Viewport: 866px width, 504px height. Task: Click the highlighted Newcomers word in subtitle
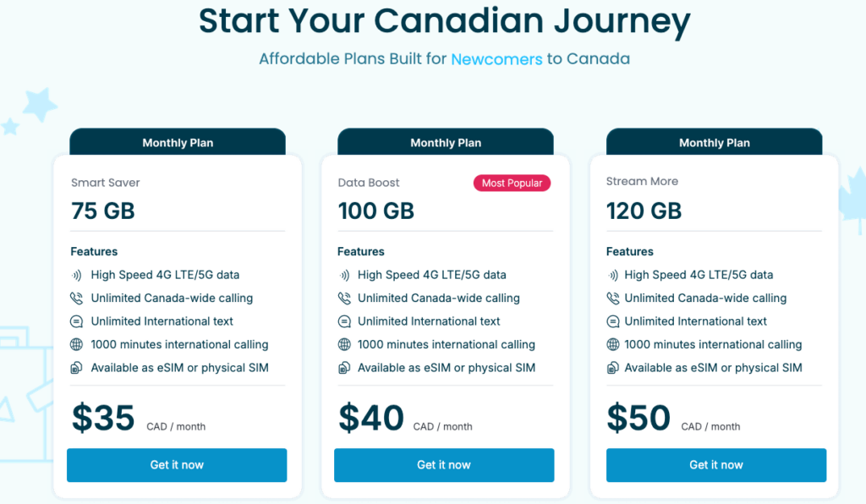(496, 59)
